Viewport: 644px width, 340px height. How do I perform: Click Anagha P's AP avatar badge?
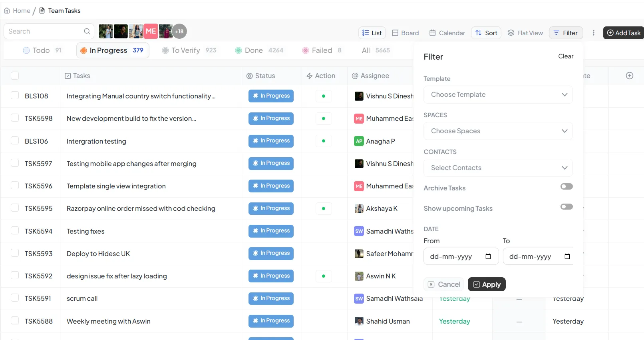coord(359,141)
